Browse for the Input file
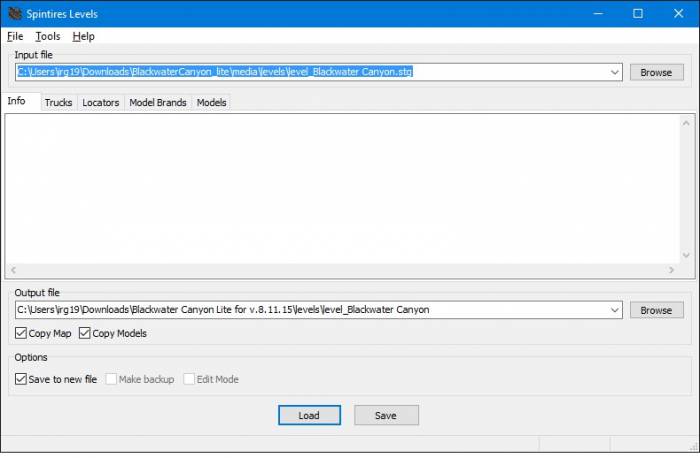 [656, 72]
